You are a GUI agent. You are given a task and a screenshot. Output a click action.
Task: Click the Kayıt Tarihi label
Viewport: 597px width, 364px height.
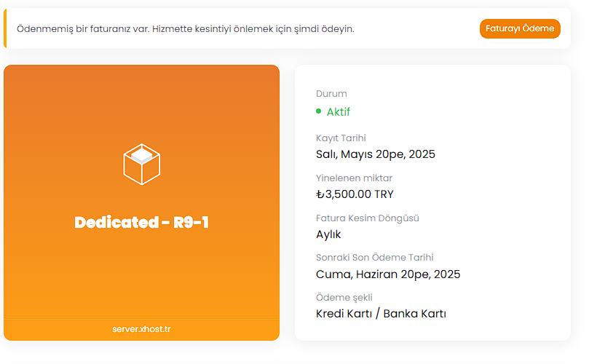point(341,138)
